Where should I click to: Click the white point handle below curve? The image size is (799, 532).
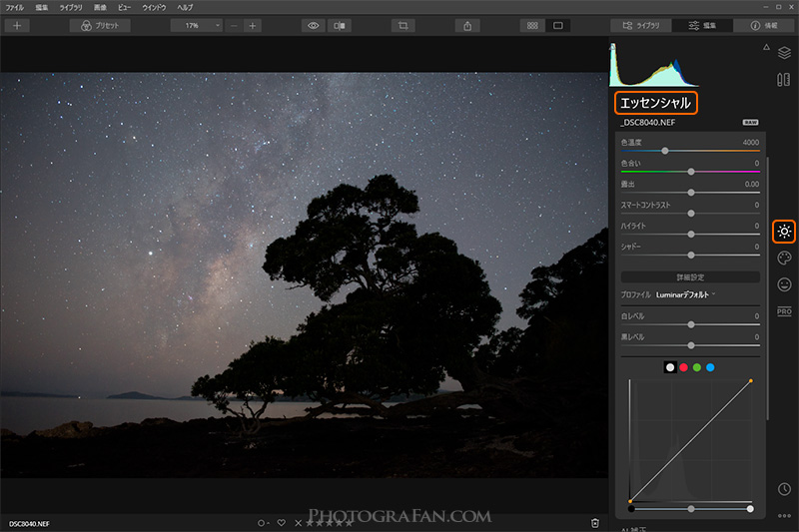pyautogui.click(x=750, y=509)
